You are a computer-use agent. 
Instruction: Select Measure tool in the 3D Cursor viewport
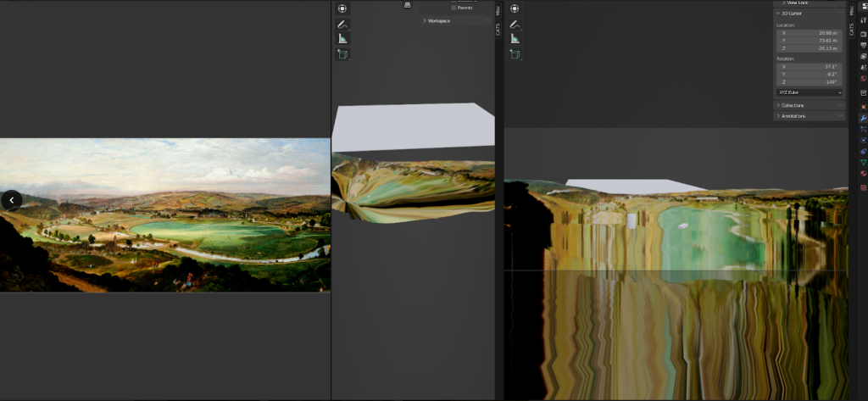point(515,39)
